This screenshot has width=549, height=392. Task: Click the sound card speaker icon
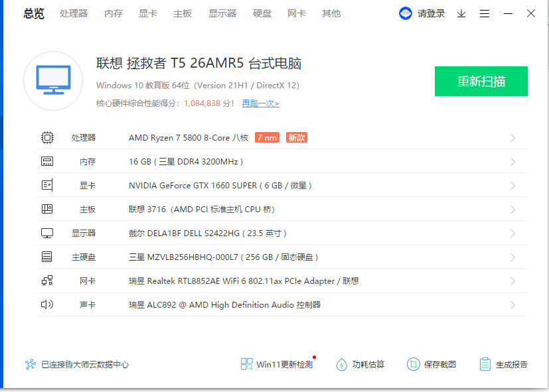tap(47, 304)
